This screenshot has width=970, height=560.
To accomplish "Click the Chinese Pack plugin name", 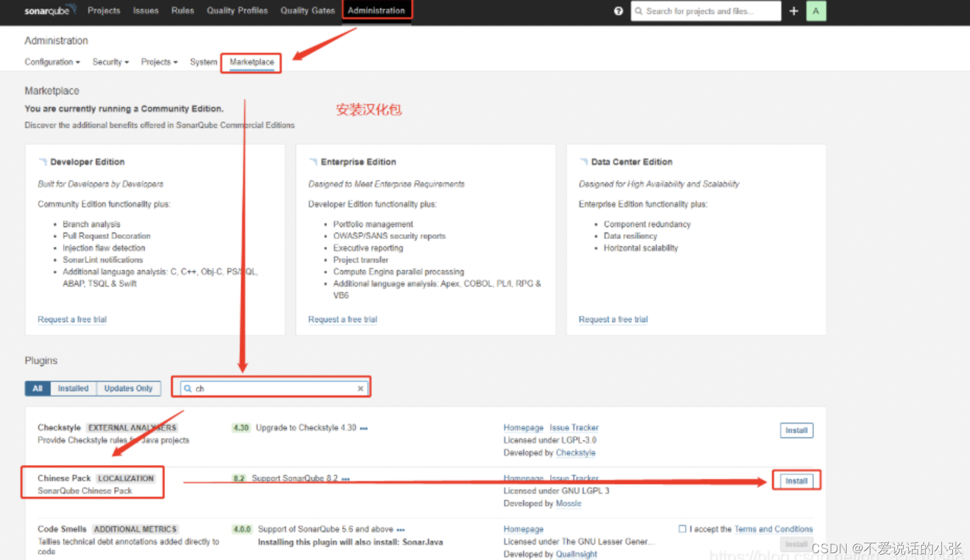I will (64, 479).
